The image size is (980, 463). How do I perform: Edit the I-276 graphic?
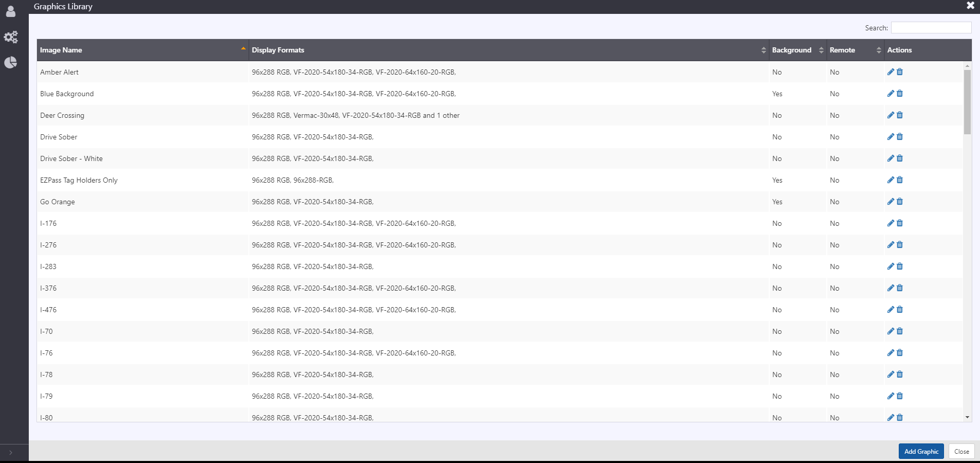pos(891,245)
